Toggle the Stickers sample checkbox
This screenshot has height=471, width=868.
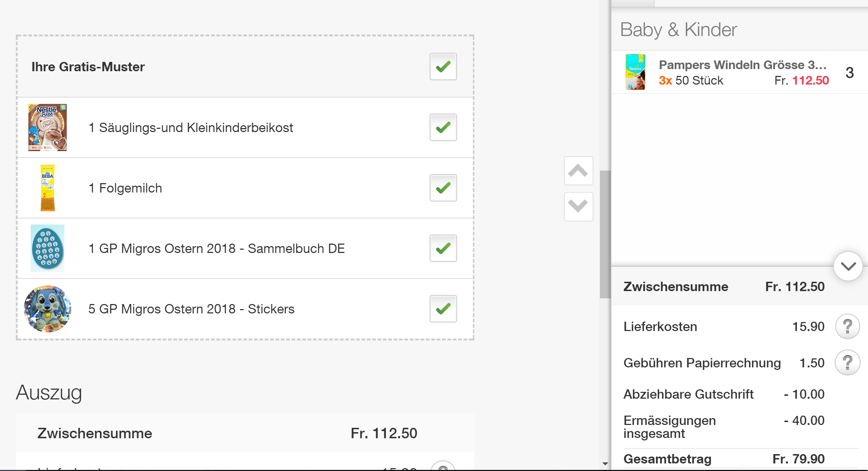(x=443, y=309)
